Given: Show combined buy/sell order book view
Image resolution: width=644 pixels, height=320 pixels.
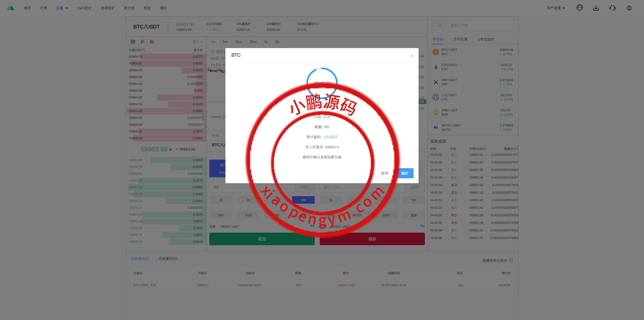Looking at the screenshot, I should click(133, 42).
